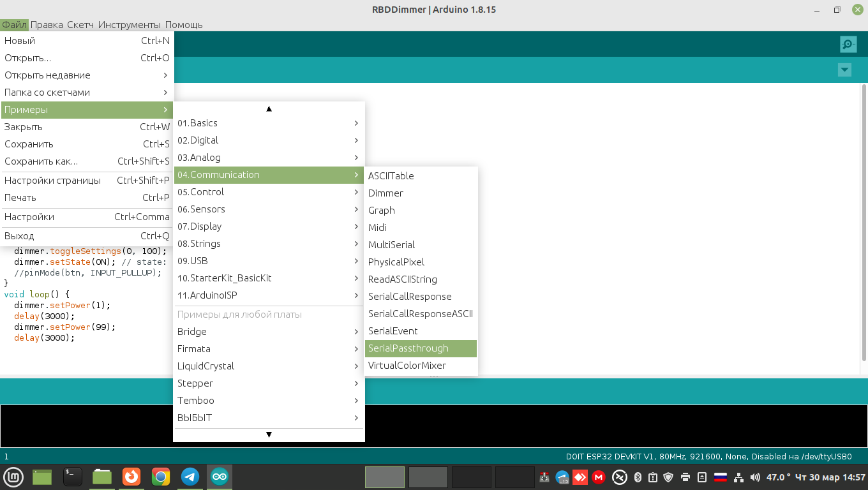
Task: Open the SerialCallResponseASCII example
Action: 421,314
